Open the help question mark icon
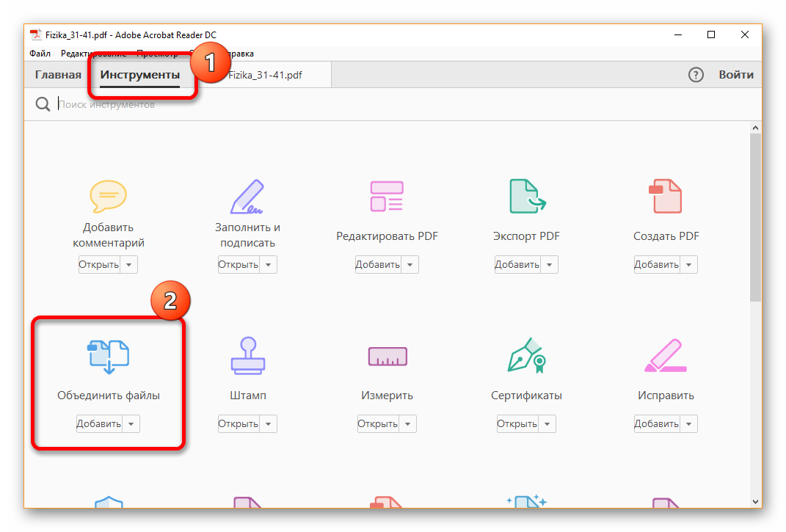 [x=696, y=75]
